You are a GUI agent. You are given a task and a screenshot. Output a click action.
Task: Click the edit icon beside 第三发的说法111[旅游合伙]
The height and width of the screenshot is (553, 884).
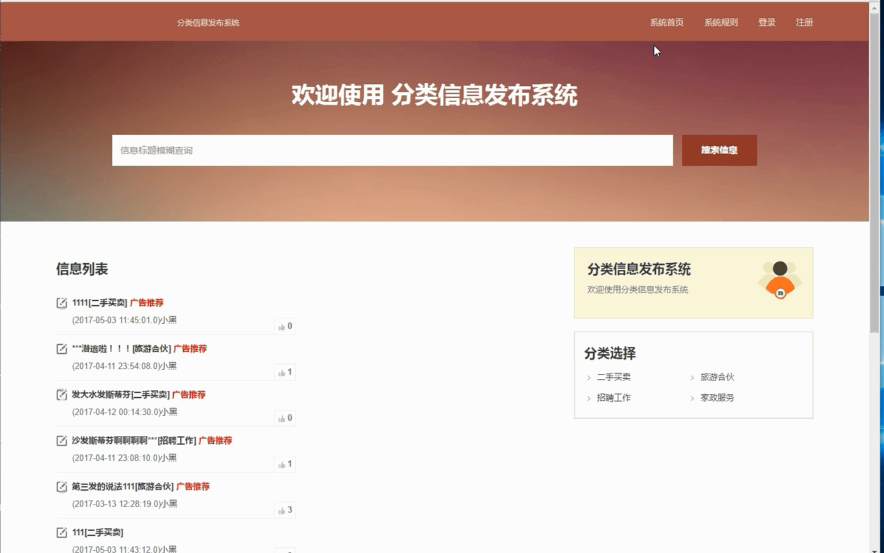point(62,487)
